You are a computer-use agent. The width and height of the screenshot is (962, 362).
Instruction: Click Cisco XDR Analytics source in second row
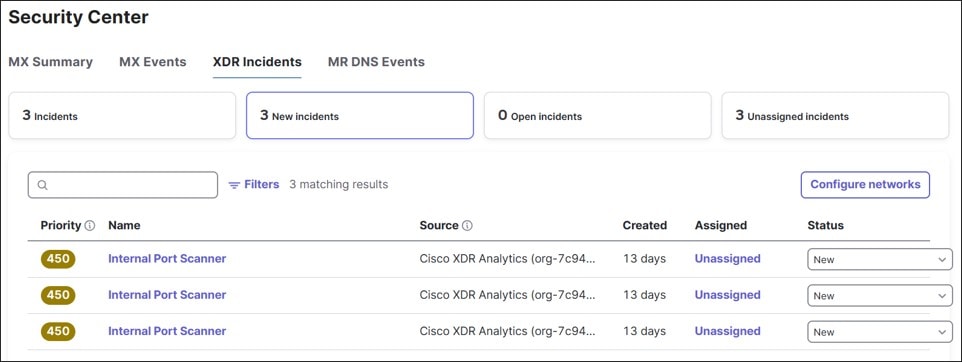click(508, 295)
